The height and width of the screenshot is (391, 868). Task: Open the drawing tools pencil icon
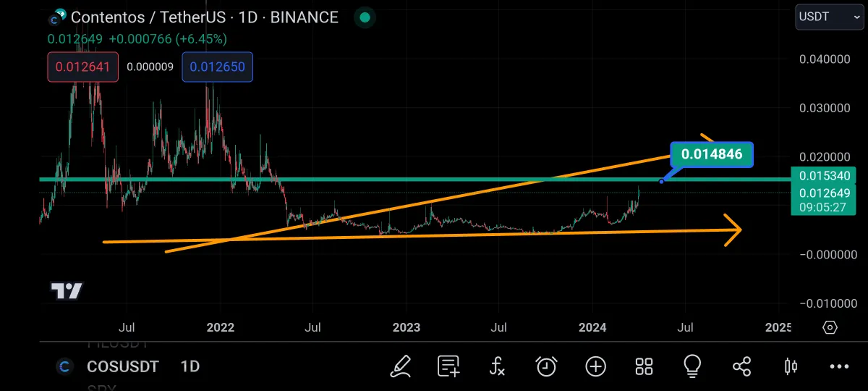[x=401, y=366]
